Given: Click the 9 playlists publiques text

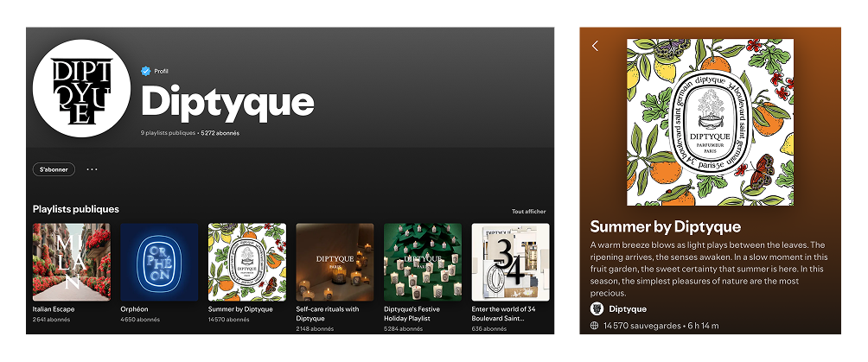Looking at the screenshot, I should (x=169, y=133).
